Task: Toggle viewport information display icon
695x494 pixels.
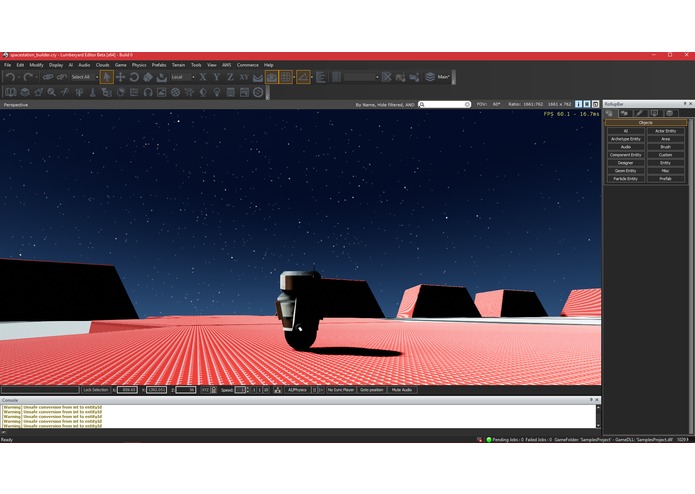Action: point(578,104)
